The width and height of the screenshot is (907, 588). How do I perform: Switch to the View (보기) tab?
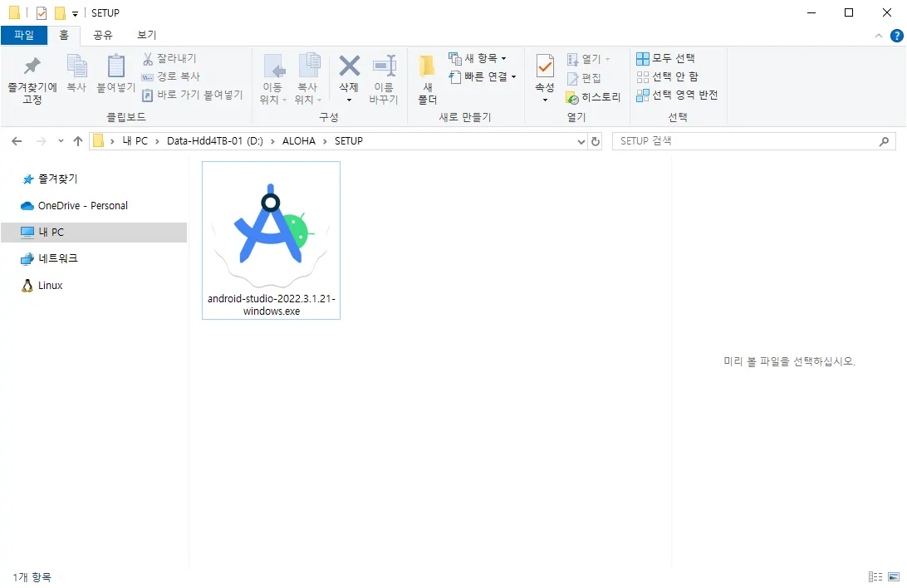pyautogui.click(x=146, y=35)
